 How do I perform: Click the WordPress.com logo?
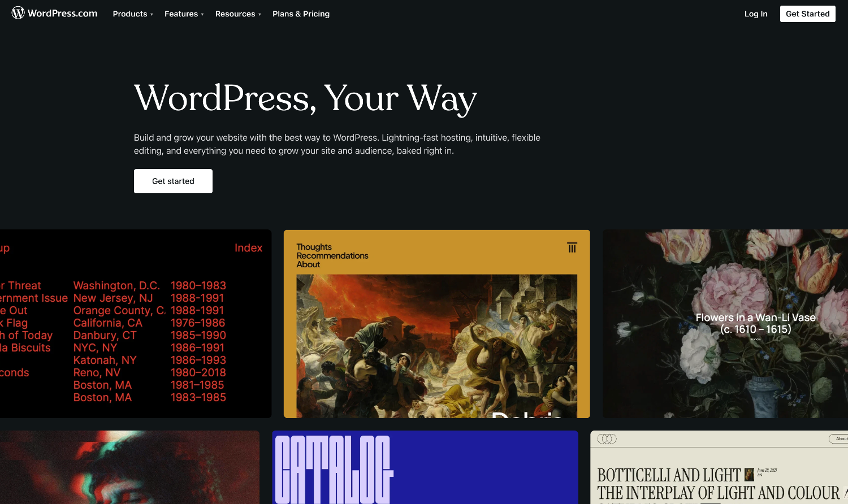[x=55, y=13]
